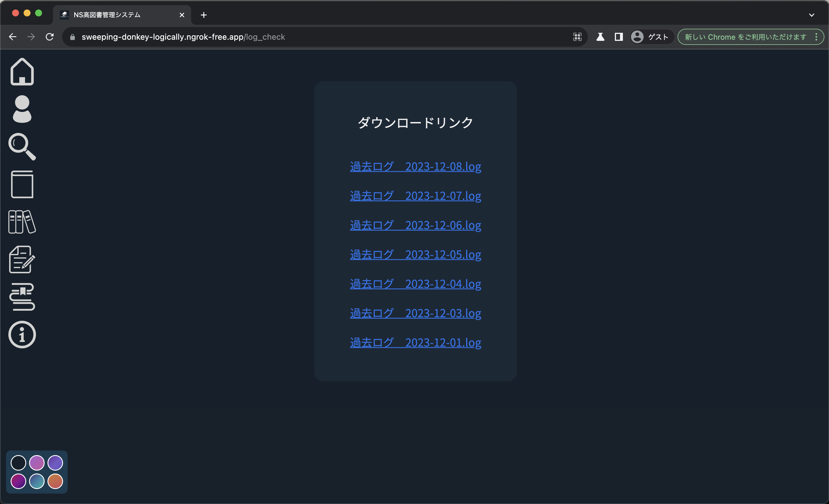Expand the tab search chevron dropdown
829x504 pixels.
(811, 15)
